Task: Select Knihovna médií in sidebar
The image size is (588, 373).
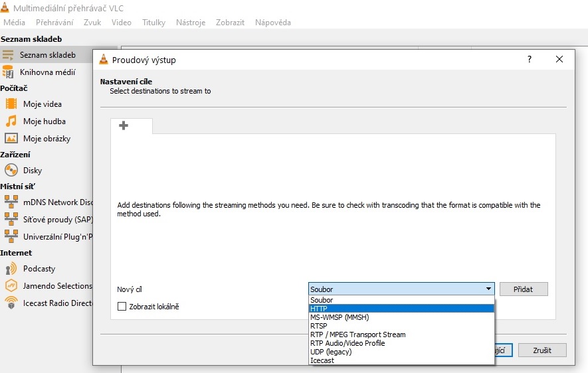Action: pos(48,72)
